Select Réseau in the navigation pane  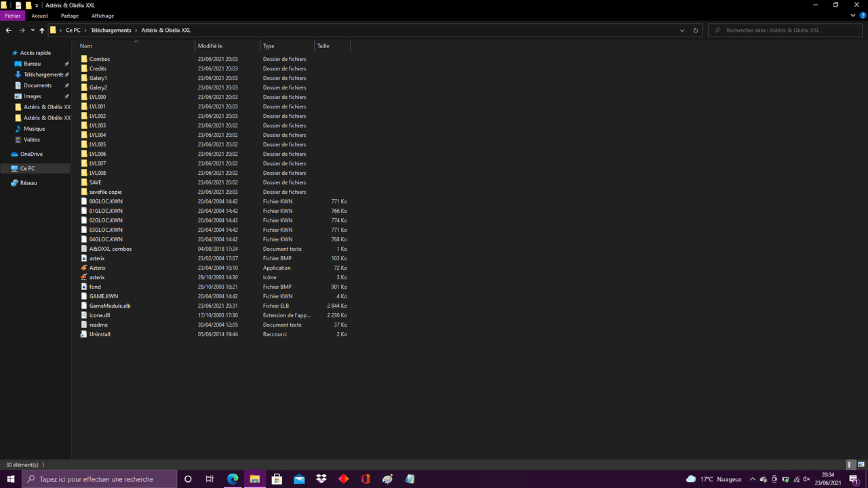click(28, 183)
